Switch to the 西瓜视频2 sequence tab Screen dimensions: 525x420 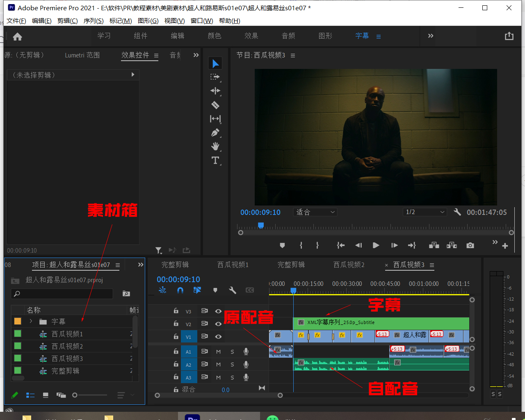(x=349, y=265)
